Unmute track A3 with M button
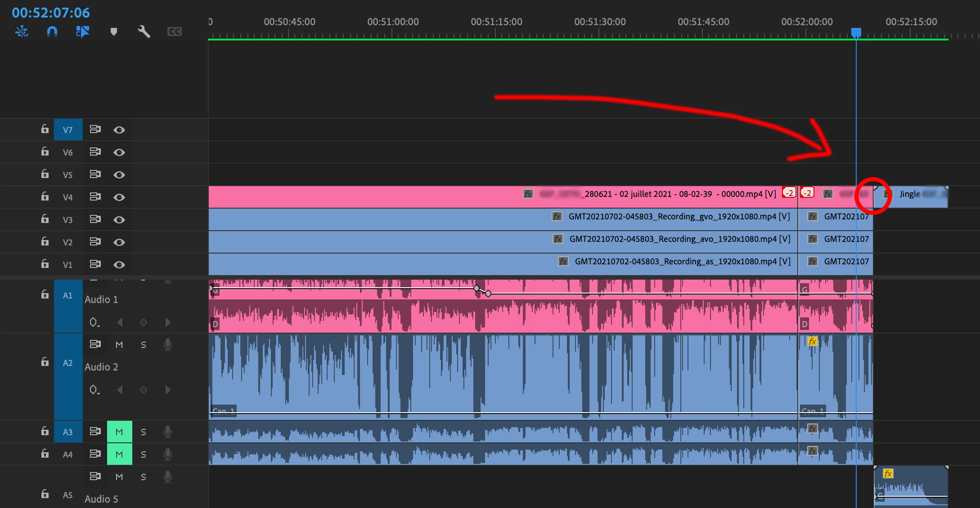This screenshot has height=508, width=980. pyautogui.click(x=119, y=432)
